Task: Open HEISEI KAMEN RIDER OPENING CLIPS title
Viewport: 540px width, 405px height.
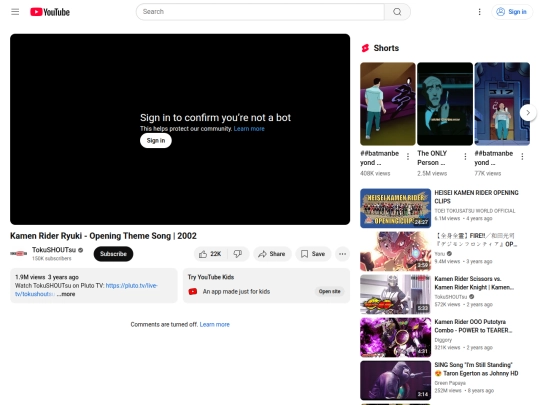Action: [476, 197]
